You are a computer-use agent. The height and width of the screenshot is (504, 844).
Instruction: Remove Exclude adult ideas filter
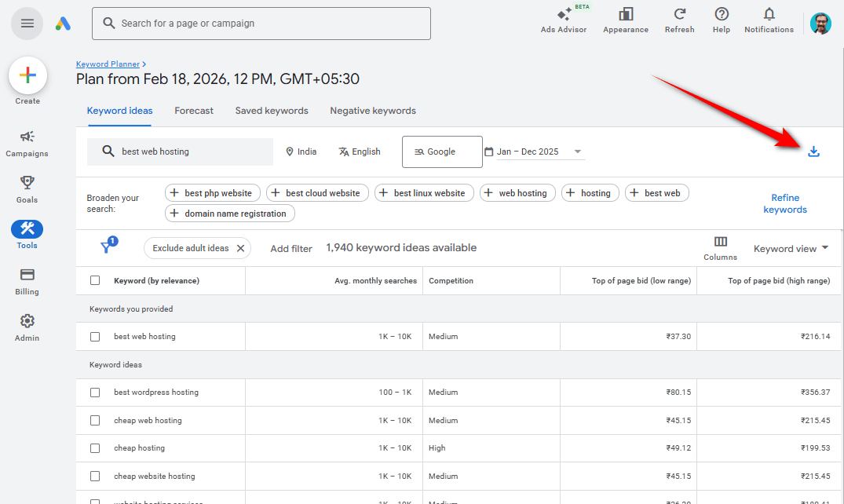click(240, 248)
